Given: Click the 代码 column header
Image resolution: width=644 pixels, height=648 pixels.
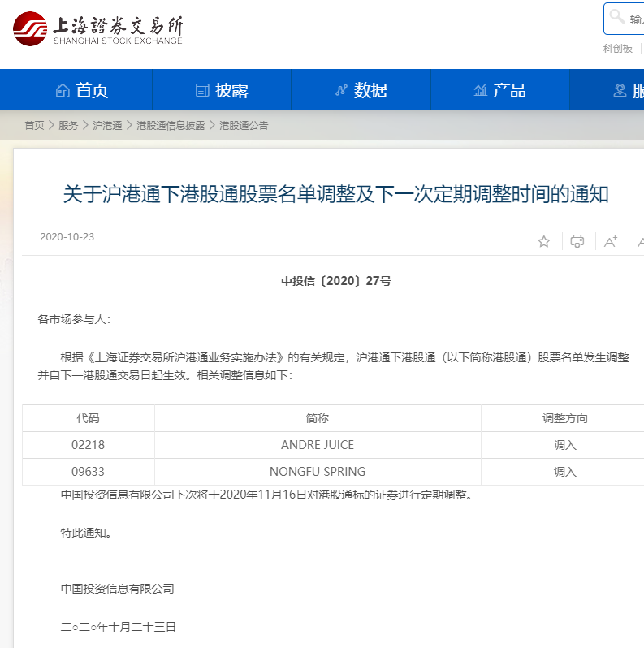Looking at the screenshot, I should [x=88, y=418].
